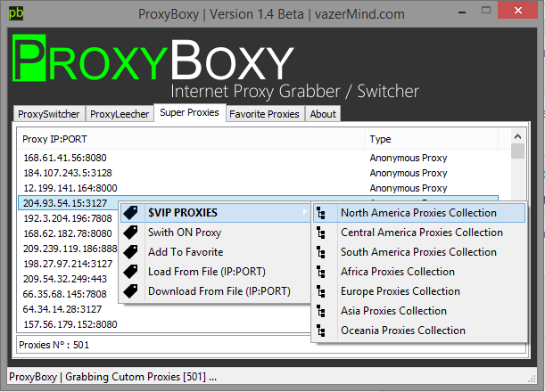Image resolution: width=545 pixels, height=392 pixels.
Task: Select Europe Proxies Collection
Action: (x=419, y=291)
